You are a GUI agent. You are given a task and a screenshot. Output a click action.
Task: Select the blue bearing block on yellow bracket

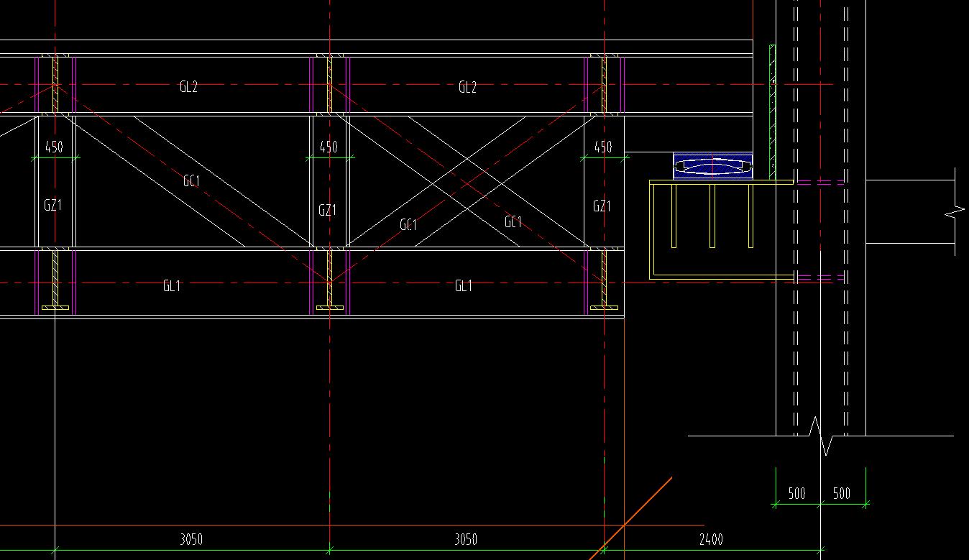[x=712, y=166]
